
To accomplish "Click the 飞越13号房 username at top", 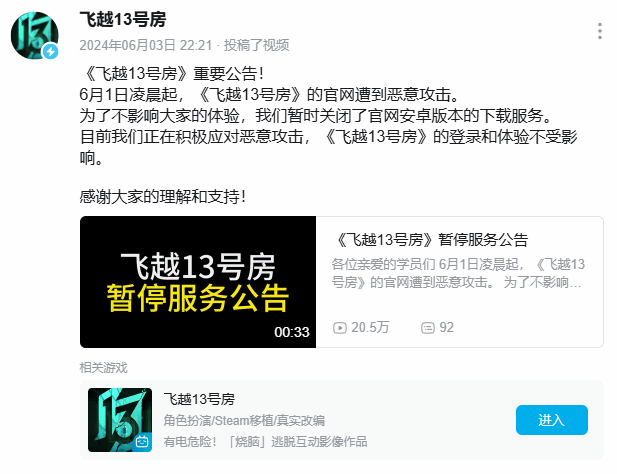I will 123,19.
